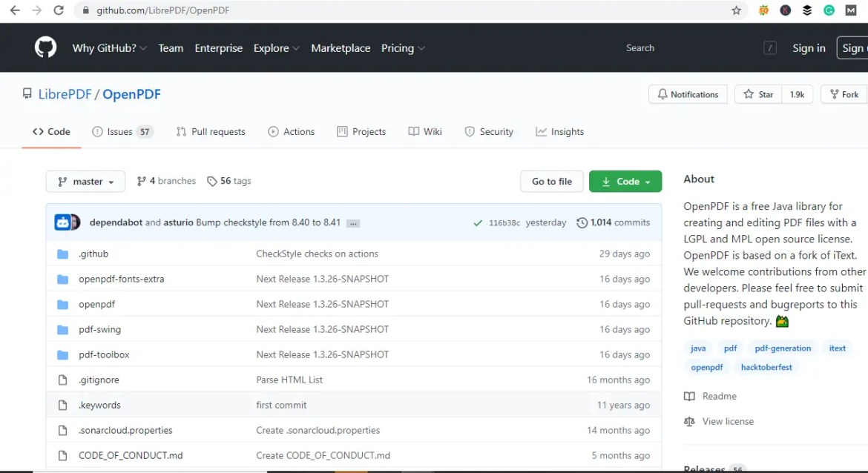Image resolution: width=868 pixels, height=473 pixels.
Task: Click file icon next to CODE_OF_CONDUCT.md
Action: click(62, 455)
